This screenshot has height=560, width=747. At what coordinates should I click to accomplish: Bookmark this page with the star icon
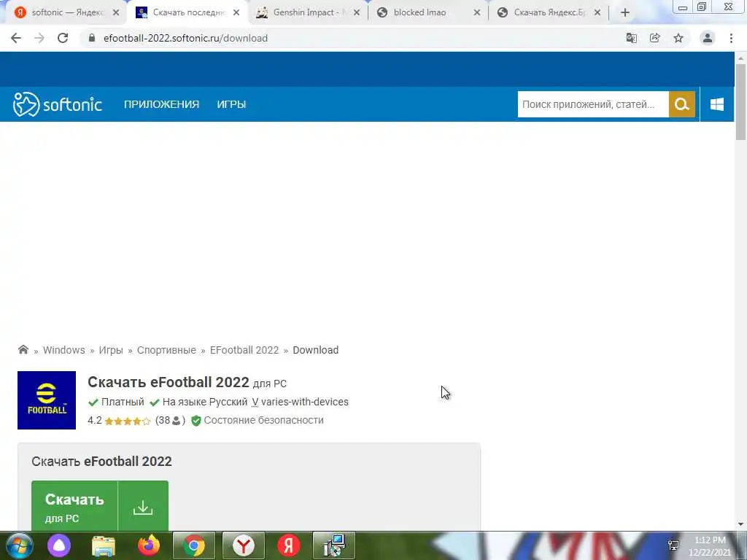pyautogui.click(x=678, y=38)
